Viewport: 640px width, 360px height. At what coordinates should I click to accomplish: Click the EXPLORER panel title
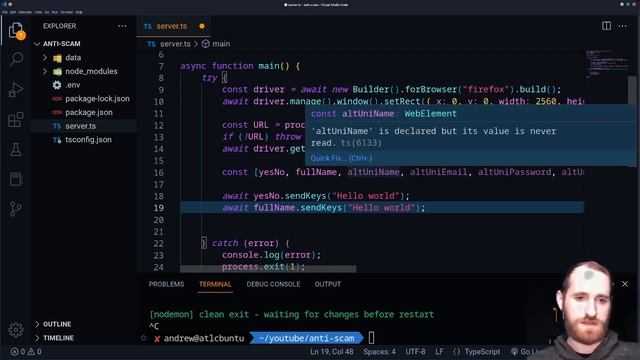pos(60,26)
